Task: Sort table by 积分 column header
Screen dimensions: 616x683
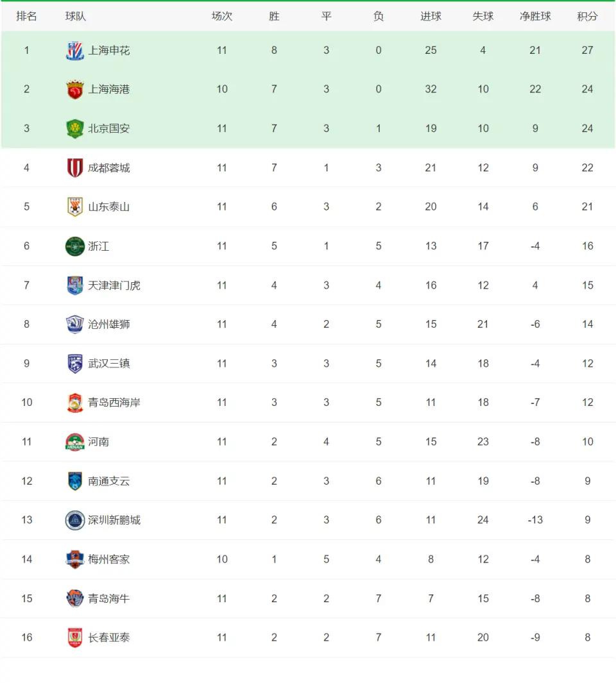Action: coord(587,17)
